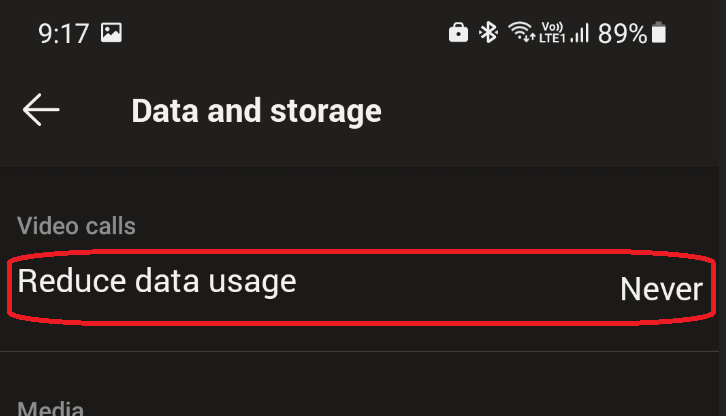Tap the Bluetooth status icon
The image size is (726, 416).
coord(488,33)
